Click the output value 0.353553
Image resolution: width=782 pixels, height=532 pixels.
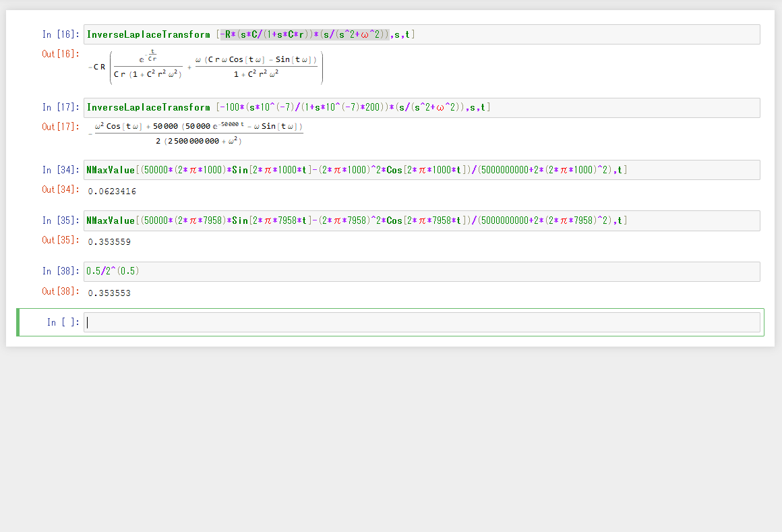pos(109,293)
